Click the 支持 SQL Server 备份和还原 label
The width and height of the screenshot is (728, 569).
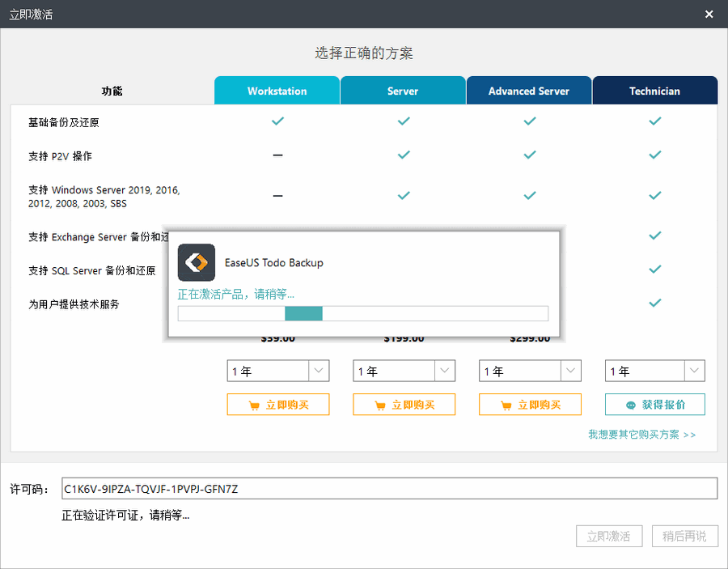(x=92, y=270)
